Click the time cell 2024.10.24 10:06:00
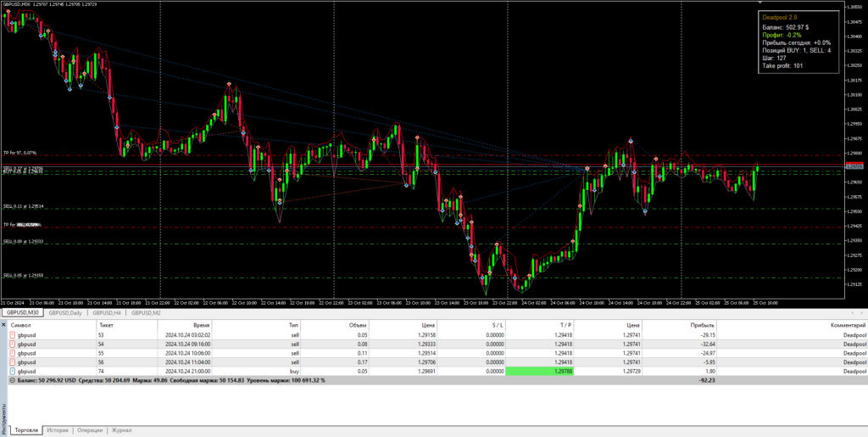 point(187,353)
